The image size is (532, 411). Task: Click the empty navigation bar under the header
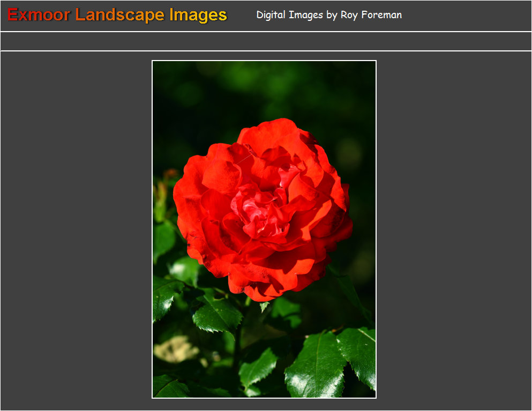[x=266, y=41]
